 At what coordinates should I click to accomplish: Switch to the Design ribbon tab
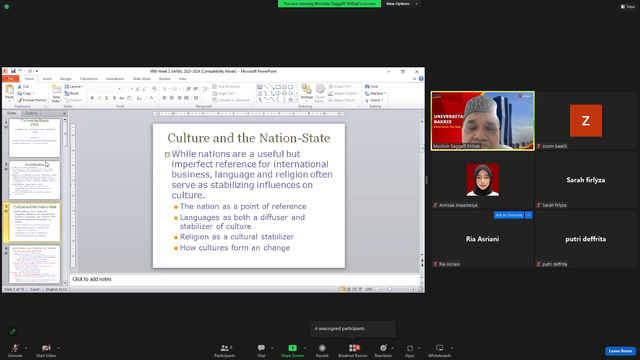tap(66, 79)
